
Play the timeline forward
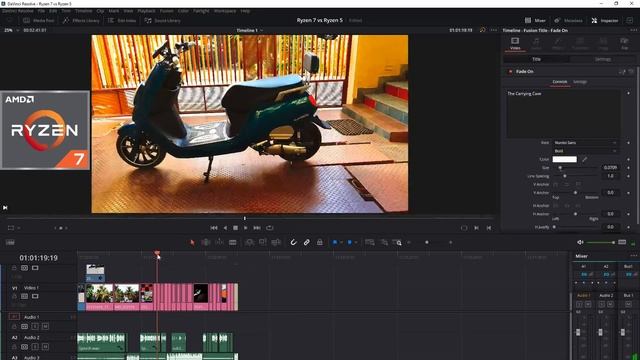click(246, 228)
